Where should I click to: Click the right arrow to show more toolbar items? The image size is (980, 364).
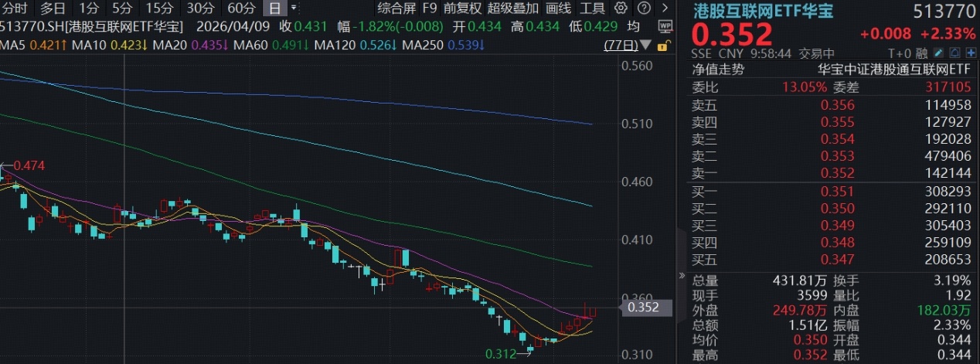click(x=664, y=9)
